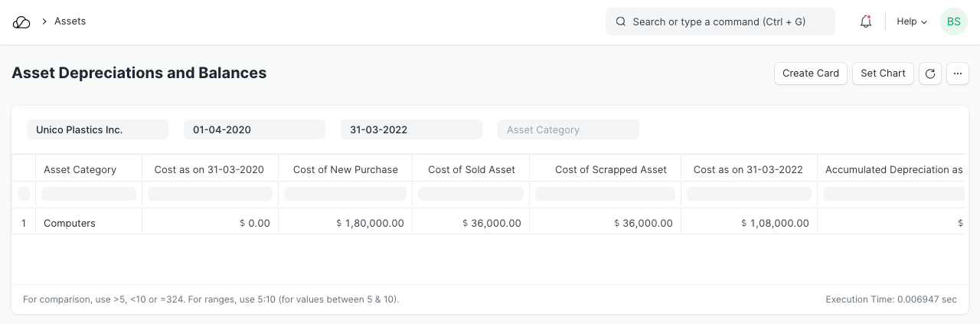Open the three-dots more options menu
Viewport: 980px width, 324px height.
coord(958,74)
